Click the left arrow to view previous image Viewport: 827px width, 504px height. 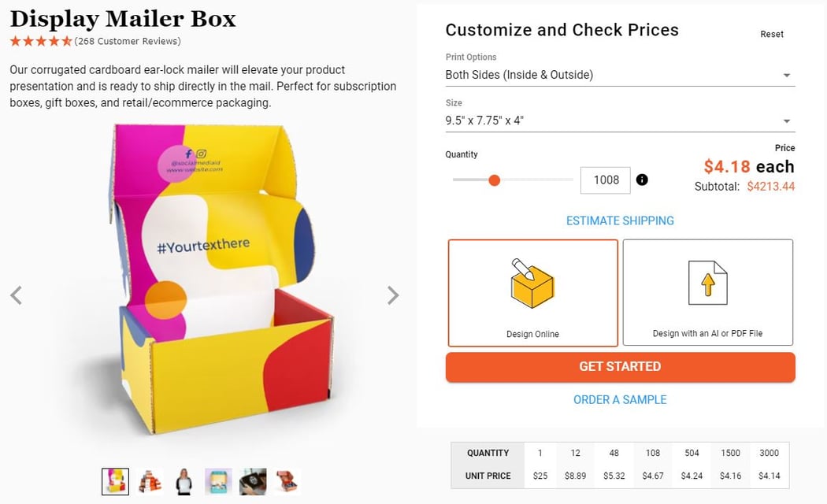tap(16, 295)
